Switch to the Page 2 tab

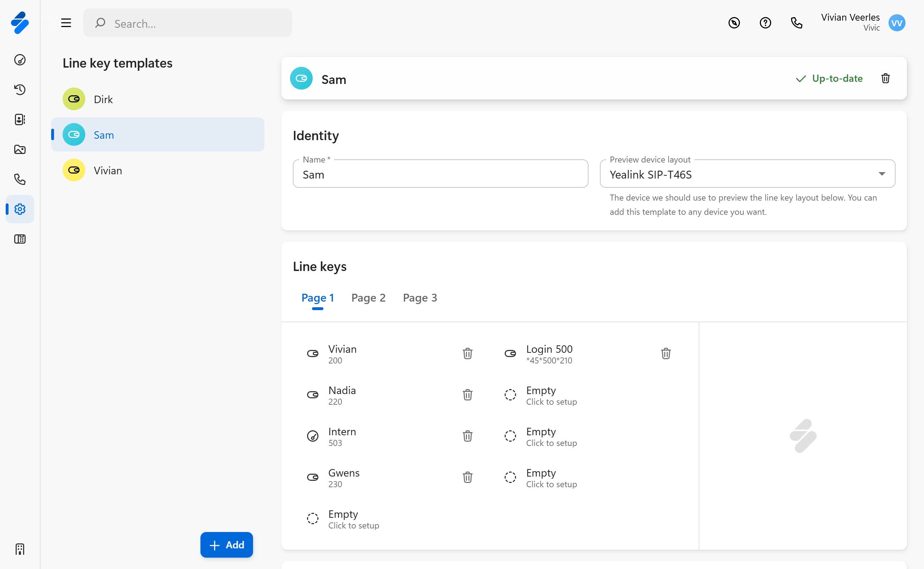368,298
